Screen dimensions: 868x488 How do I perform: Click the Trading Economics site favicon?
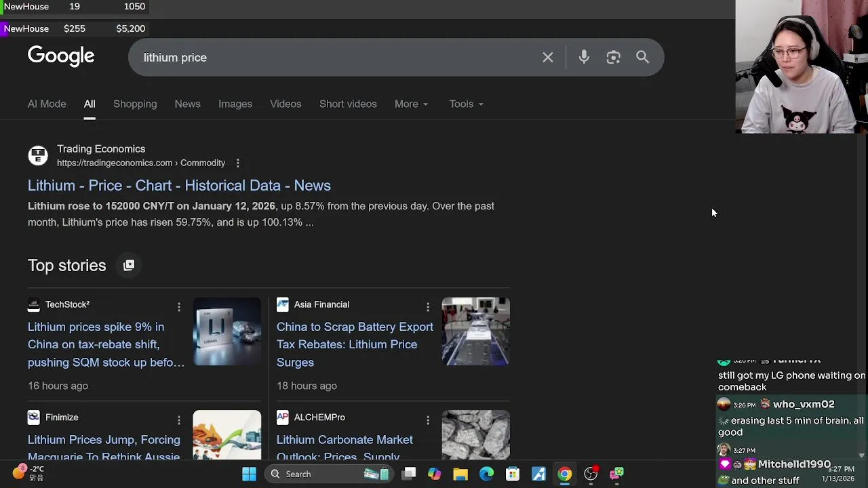coord(38,155)
